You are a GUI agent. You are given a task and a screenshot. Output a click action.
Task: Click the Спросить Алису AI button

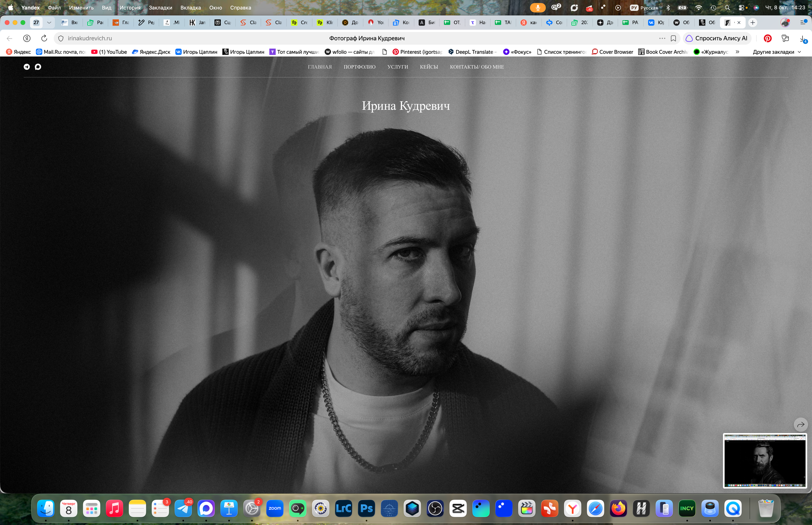click(717, 38)
